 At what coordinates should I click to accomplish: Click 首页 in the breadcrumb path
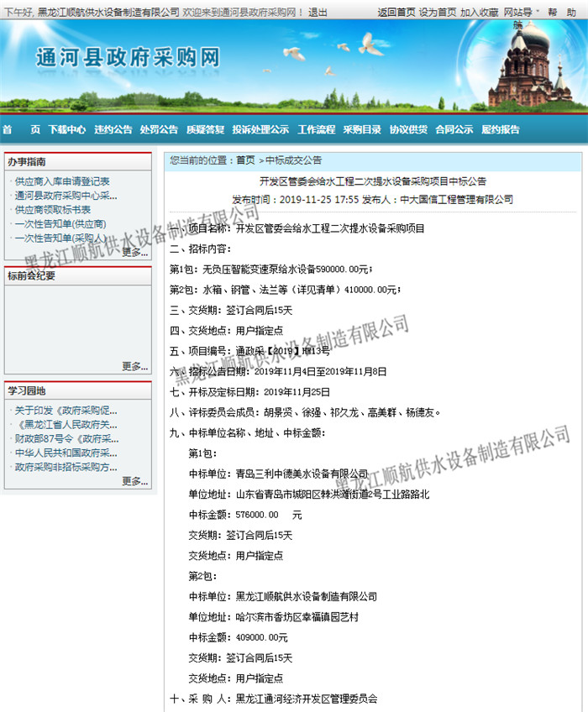[245, 160]
